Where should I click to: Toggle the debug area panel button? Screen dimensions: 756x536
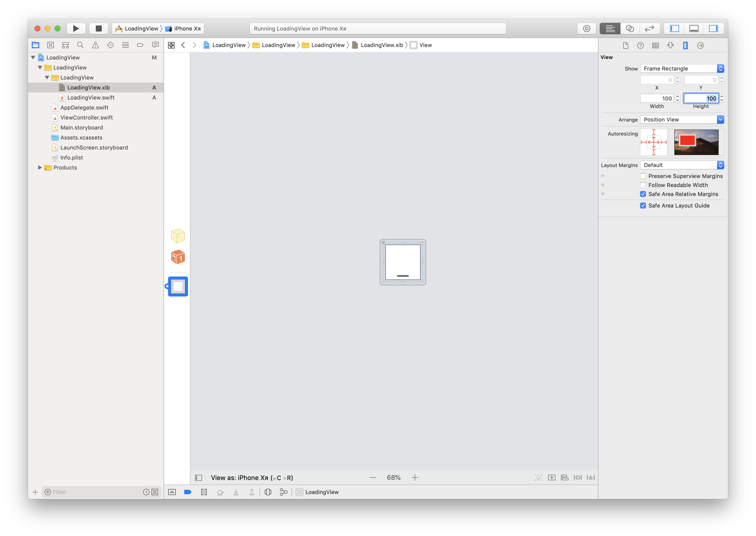694,28
